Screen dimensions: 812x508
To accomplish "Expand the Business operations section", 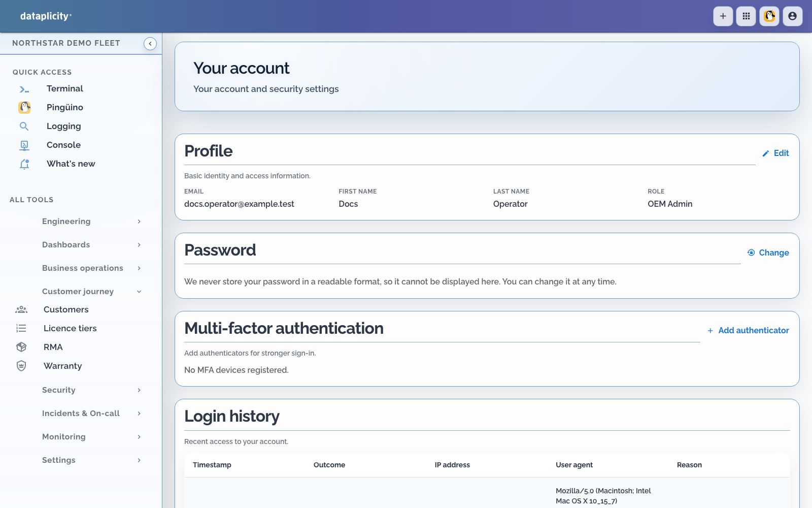I will click(x=91, y=268).
